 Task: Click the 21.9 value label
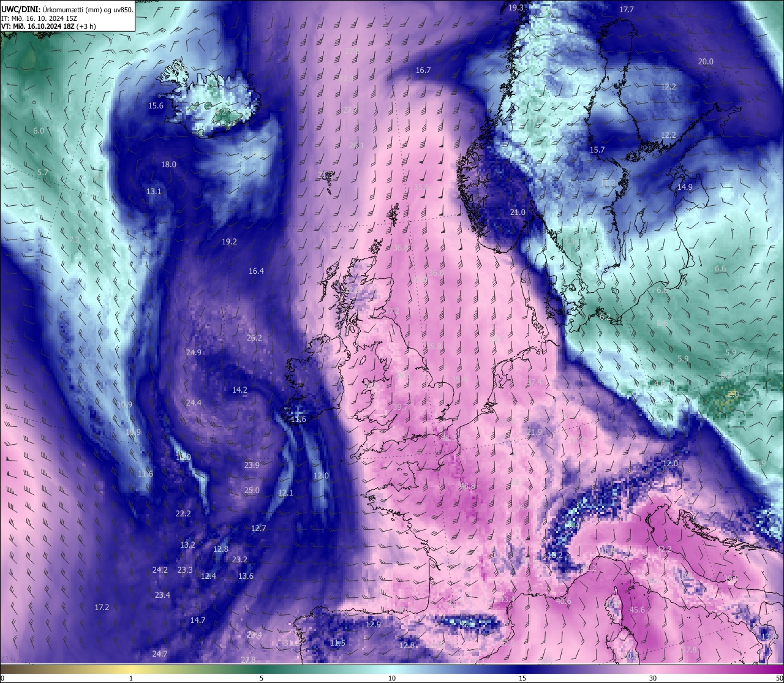click(534, 432)
